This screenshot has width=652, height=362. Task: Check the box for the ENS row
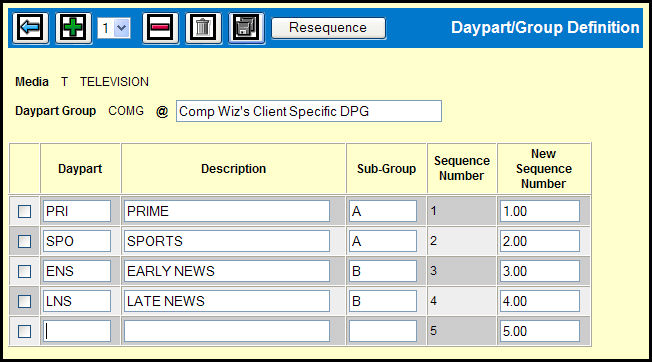tap(25, 271)
